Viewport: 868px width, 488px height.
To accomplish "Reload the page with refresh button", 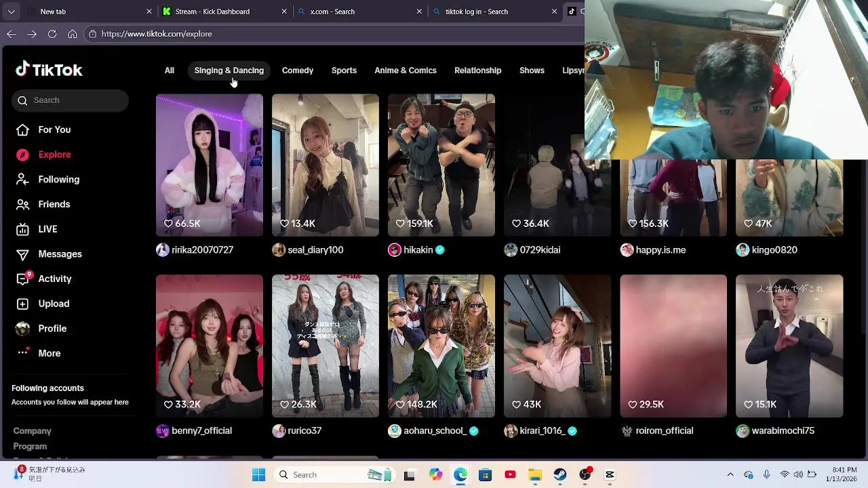I will click(52, 34).
